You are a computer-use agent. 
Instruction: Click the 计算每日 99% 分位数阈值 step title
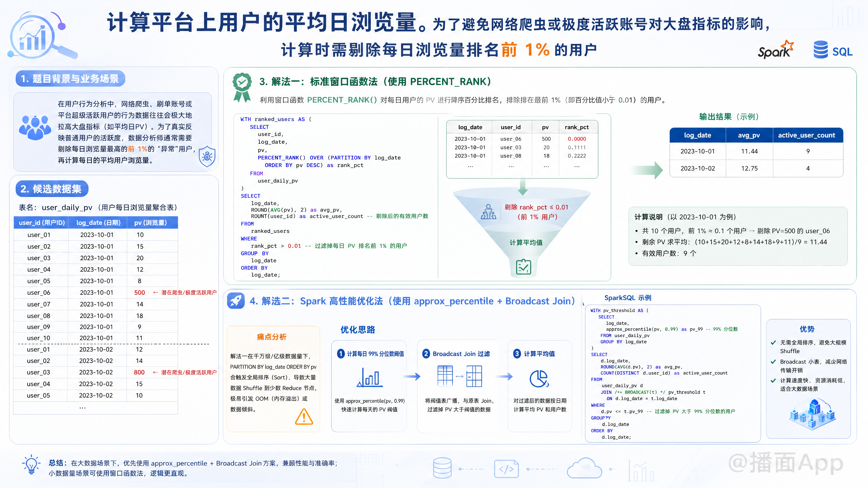(x=375, y=354)
